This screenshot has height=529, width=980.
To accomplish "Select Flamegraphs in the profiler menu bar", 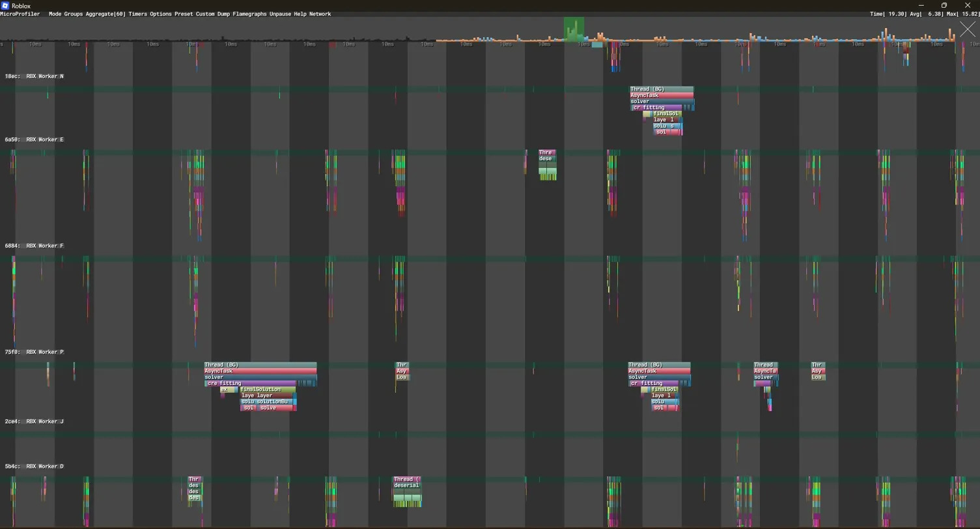I will [250, 14].
